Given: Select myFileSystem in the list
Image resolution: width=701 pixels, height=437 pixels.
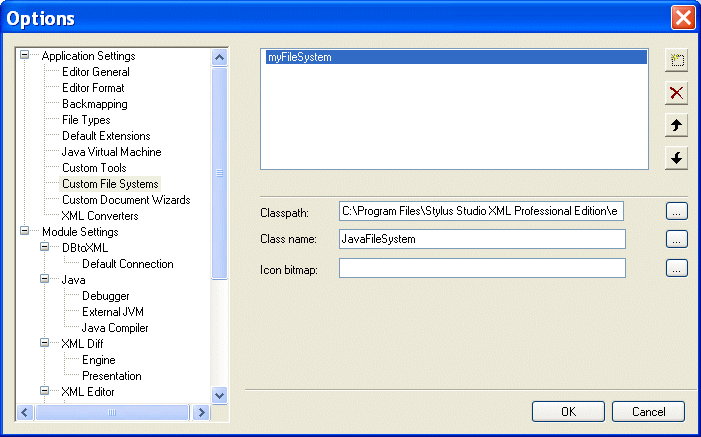Looking at the screenshot, I should click(300, 58).
